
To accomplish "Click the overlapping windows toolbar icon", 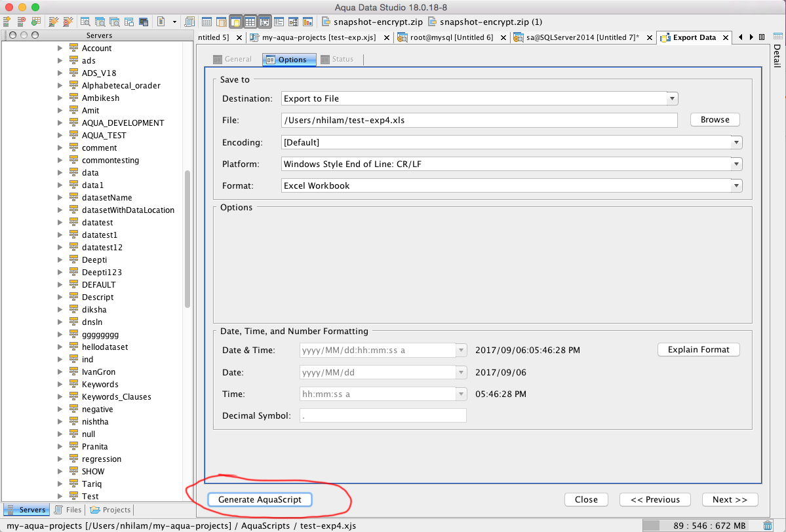I will pyautogui.click(x=129, y=22).
